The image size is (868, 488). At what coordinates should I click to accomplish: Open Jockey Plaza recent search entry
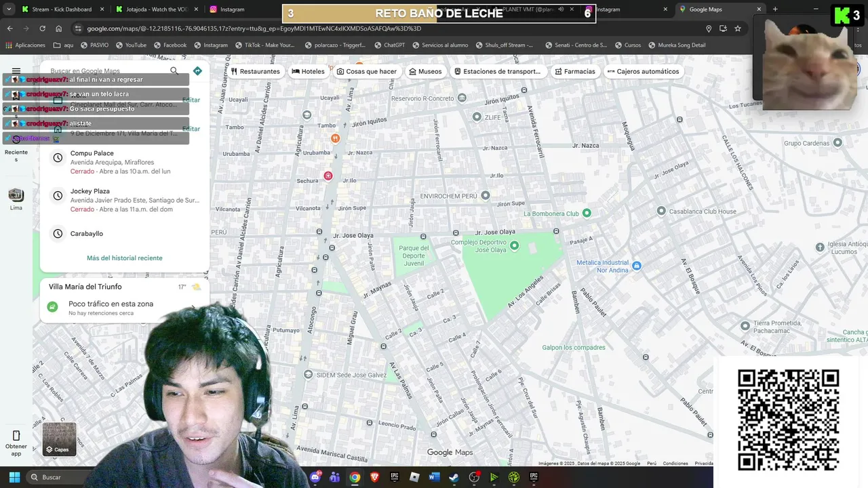125,200
